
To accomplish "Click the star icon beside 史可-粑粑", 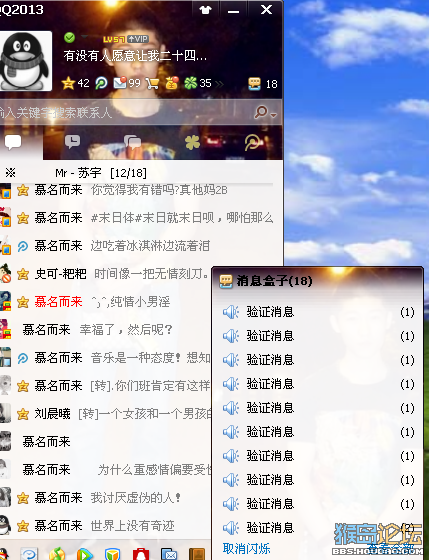I will (23, 274).
